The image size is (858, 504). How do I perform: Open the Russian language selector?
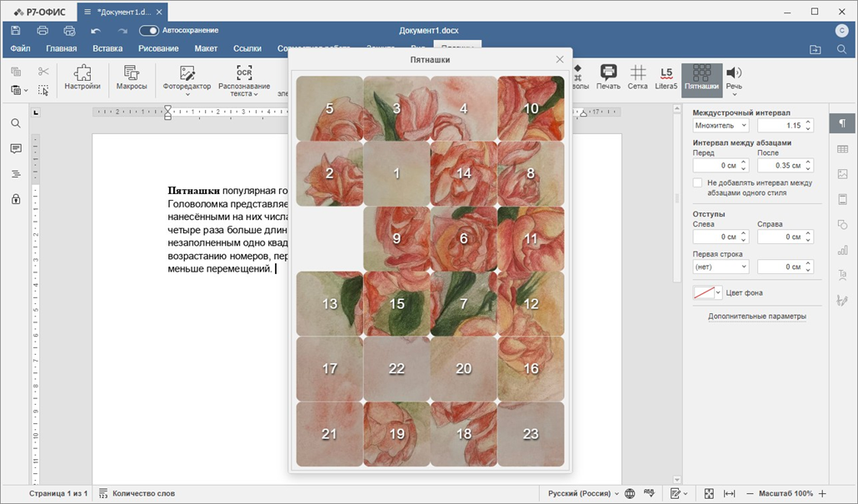click(x=581, y=493)
